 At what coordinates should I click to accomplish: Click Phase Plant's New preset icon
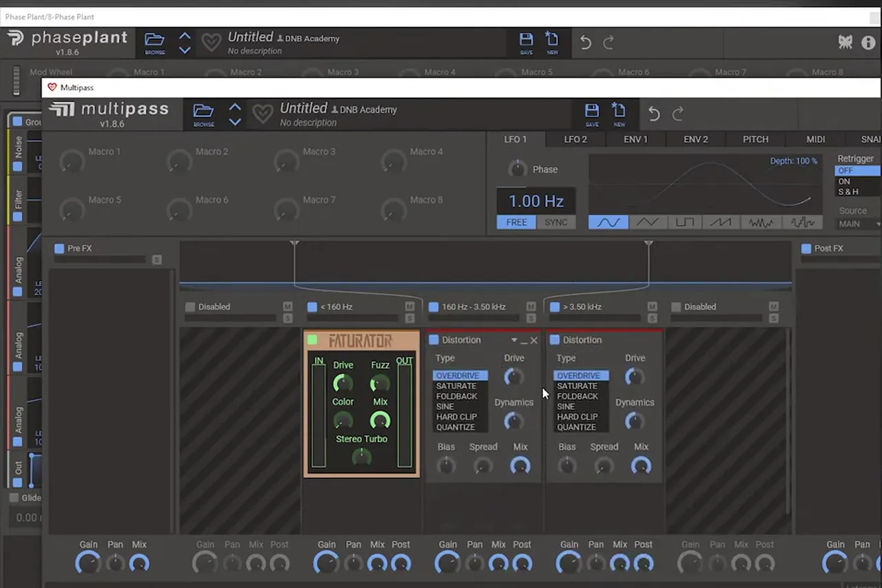(552, 43)
